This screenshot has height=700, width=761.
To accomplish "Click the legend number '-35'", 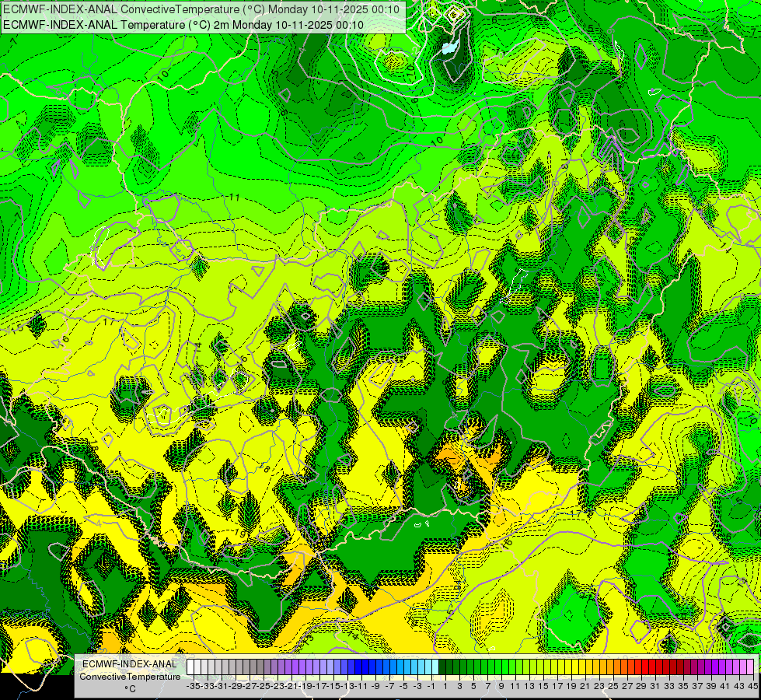I will 193,686.
